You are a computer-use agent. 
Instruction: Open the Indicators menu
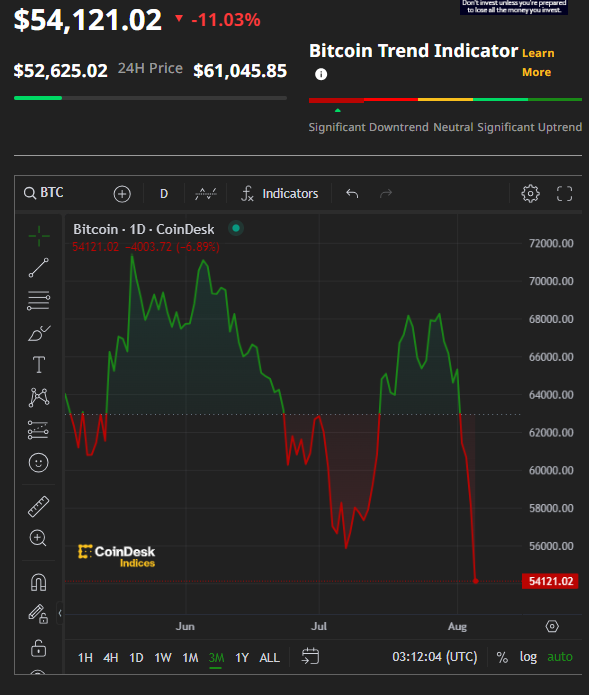click(280, 194)
